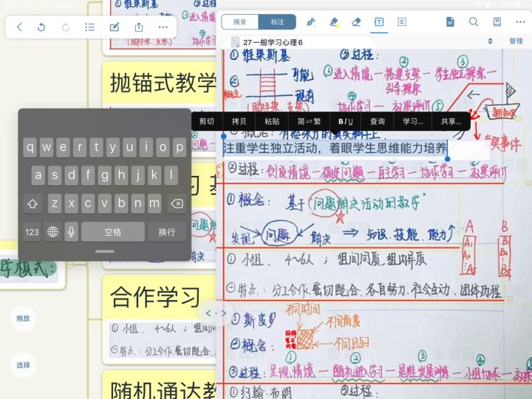Redo the last action

(66, 27)
